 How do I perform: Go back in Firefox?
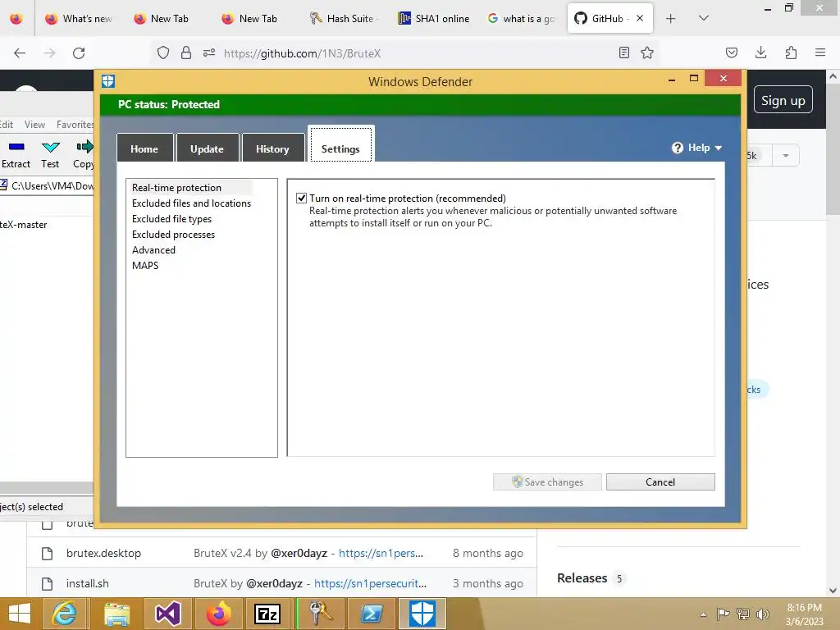pyautogui.click(x=20, y=52)
